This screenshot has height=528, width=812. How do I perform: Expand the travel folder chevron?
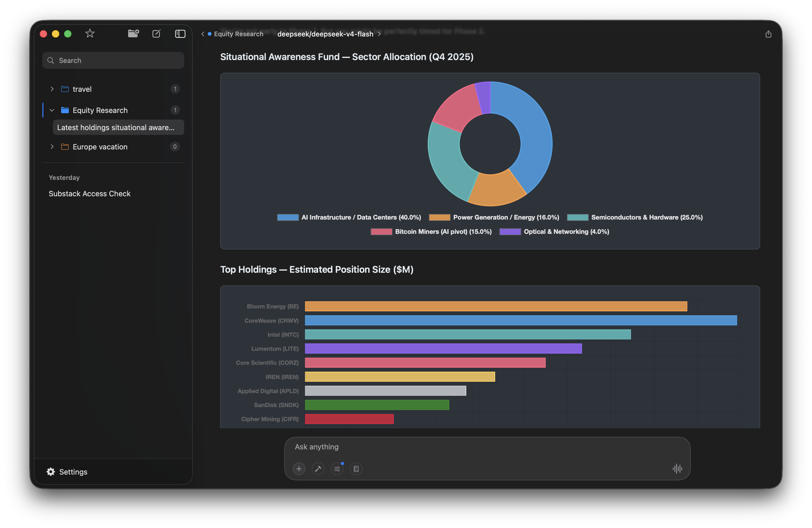point(52,89)
